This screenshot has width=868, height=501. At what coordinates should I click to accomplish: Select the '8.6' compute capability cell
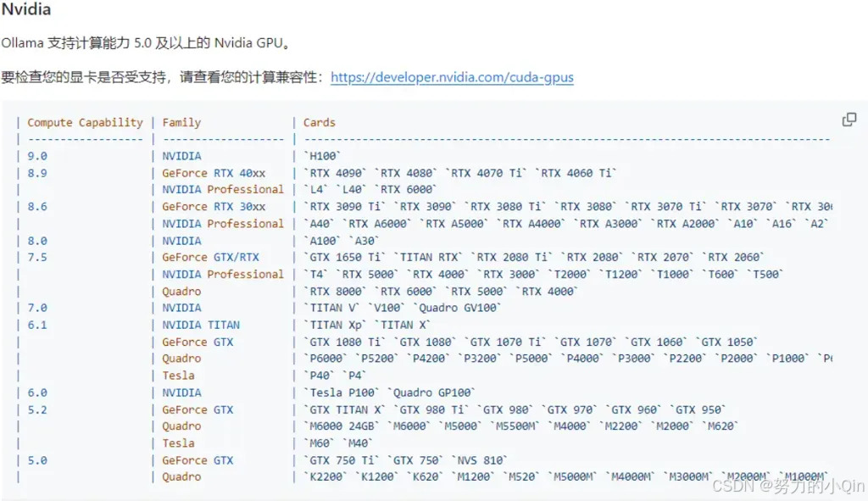pos(37,207)
